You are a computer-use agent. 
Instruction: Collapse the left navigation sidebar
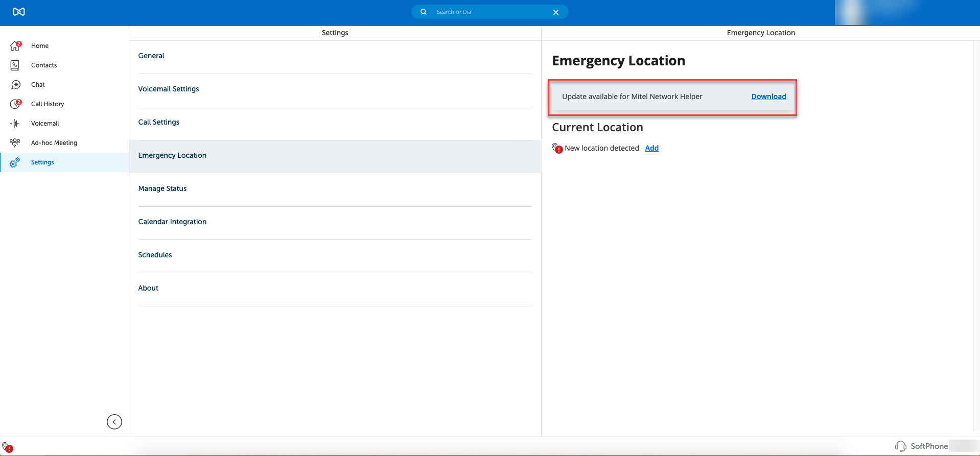[114, 422]
